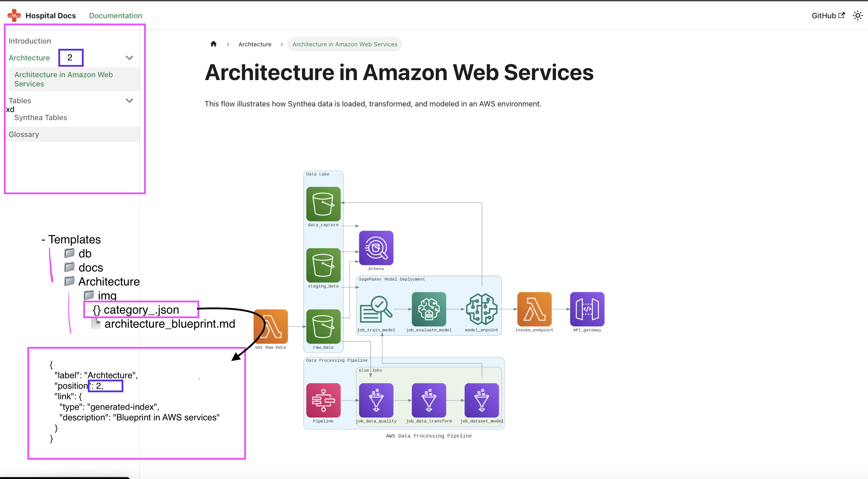Open Synthea Tables sidebar item

coord(41,117)
